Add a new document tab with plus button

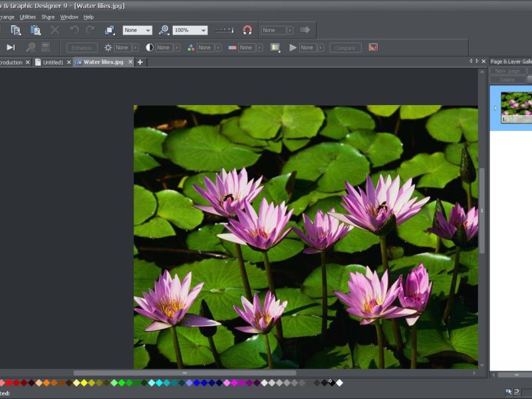[140, 62]
